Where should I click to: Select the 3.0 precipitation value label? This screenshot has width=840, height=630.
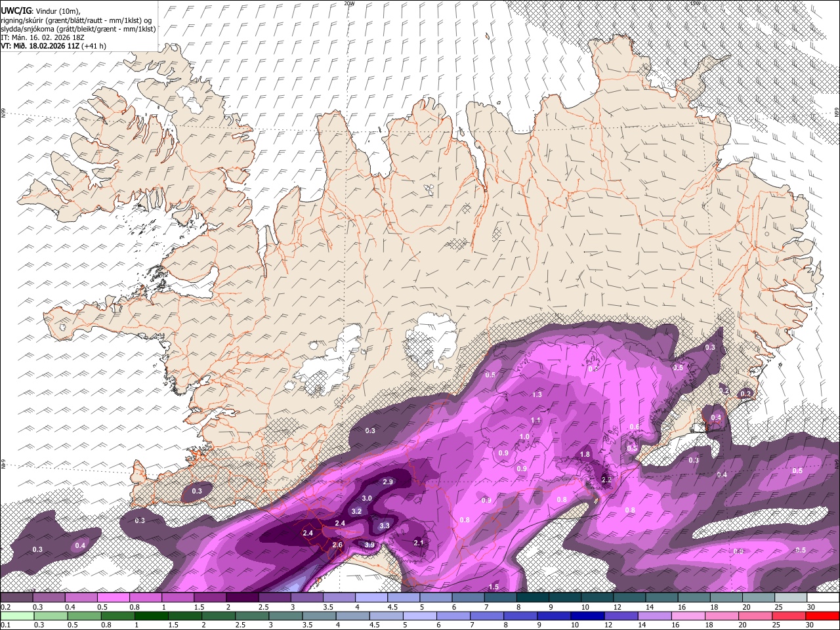(x=367, y=498)
